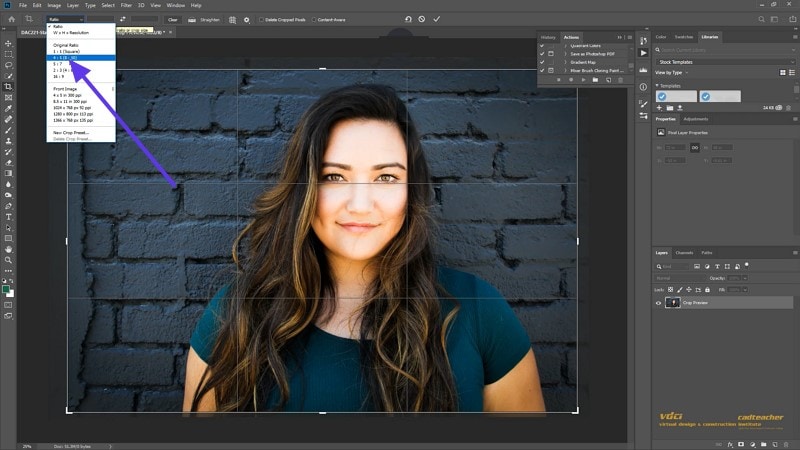
Task: Select the Hand tool
Action: click(x=8, y=249)
